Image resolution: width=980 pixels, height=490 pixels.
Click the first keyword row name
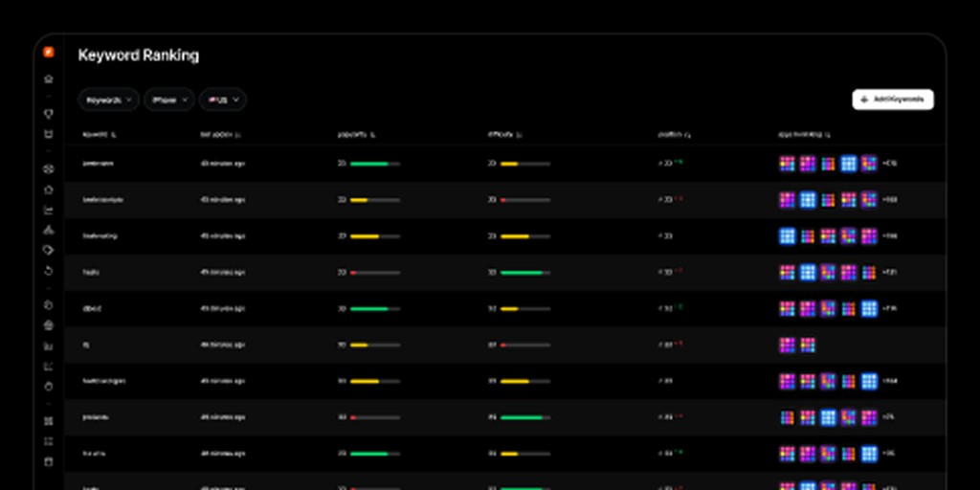99,164
